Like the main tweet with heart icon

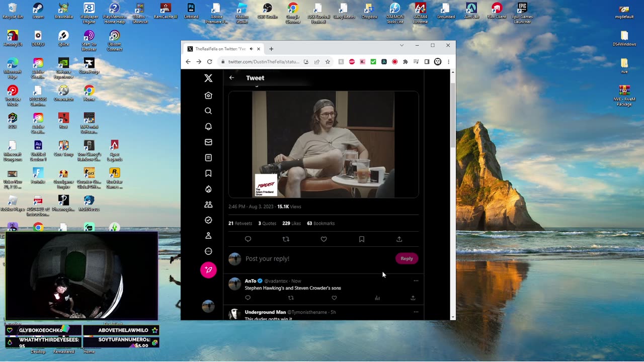(x=324, y=239)
